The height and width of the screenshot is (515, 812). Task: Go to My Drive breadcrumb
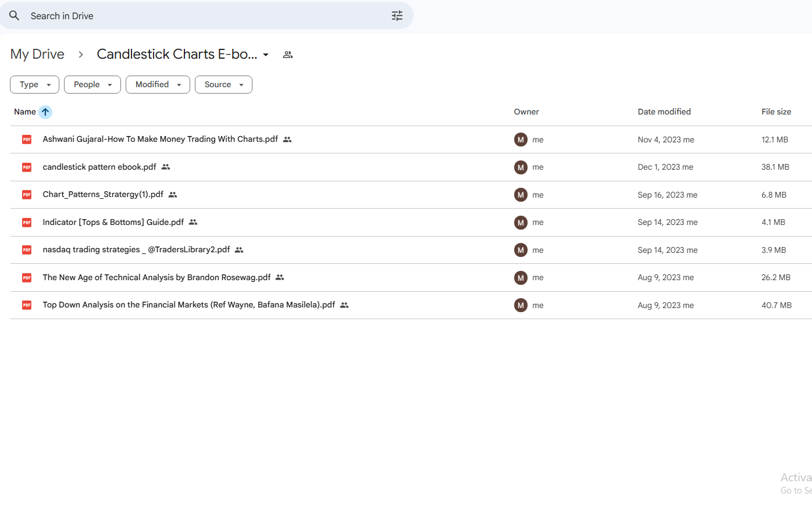37,54
